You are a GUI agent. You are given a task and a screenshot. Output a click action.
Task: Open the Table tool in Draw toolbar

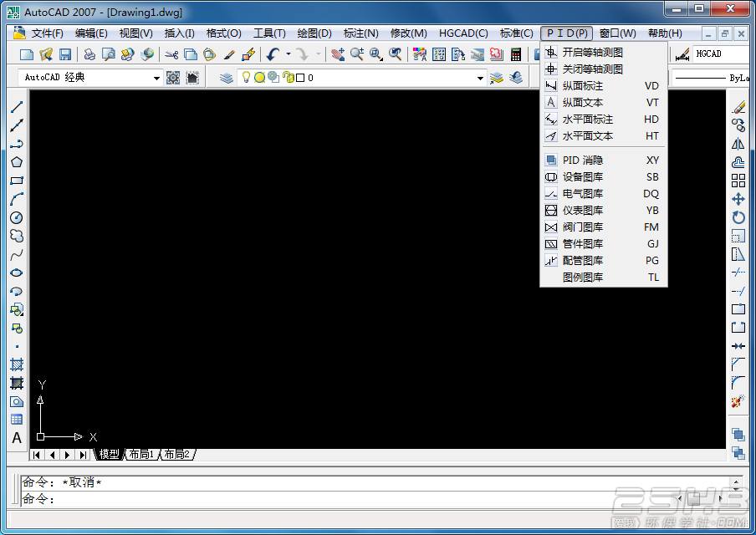[x=17, y=420]
